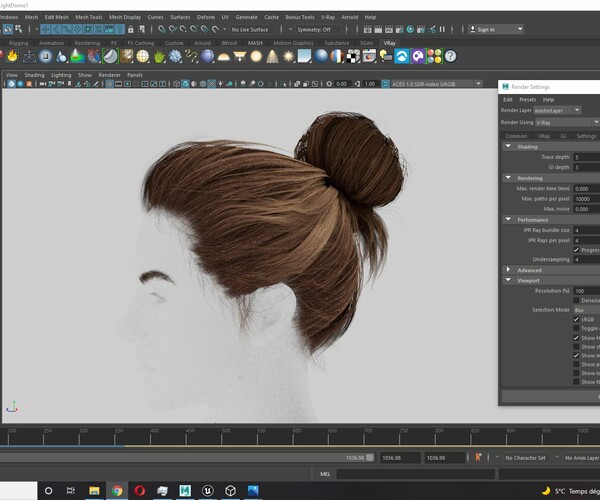Collapse the Shading section
This screenshot has height=500, width=600.
point(508,146)
